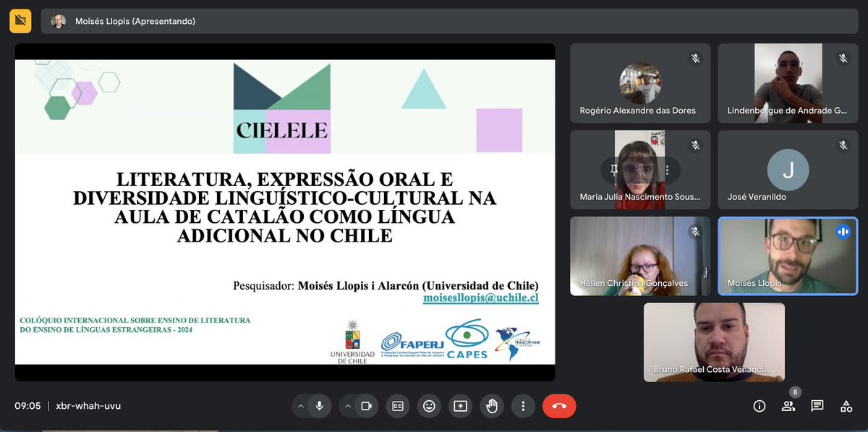Click the Colóquio Internacional footer text
The width and height of the screenshot is (868, 432).
coord(135,325)
